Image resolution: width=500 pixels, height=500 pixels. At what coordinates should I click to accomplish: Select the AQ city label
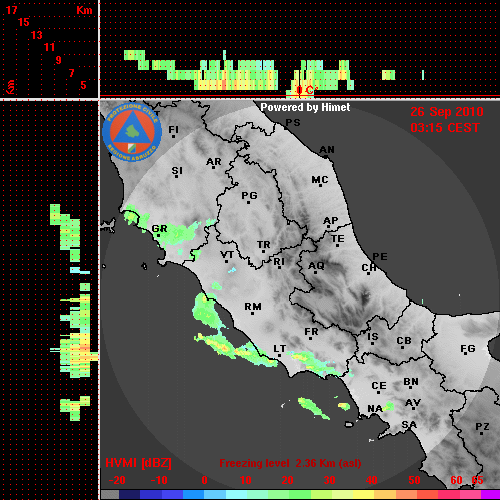click(316, 266)
